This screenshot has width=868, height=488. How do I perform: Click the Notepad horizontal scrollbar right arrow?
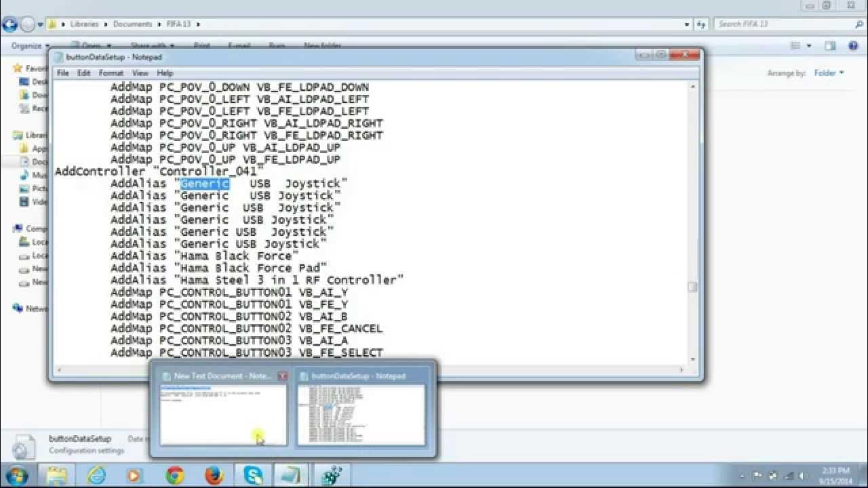(x=682, y=369)
